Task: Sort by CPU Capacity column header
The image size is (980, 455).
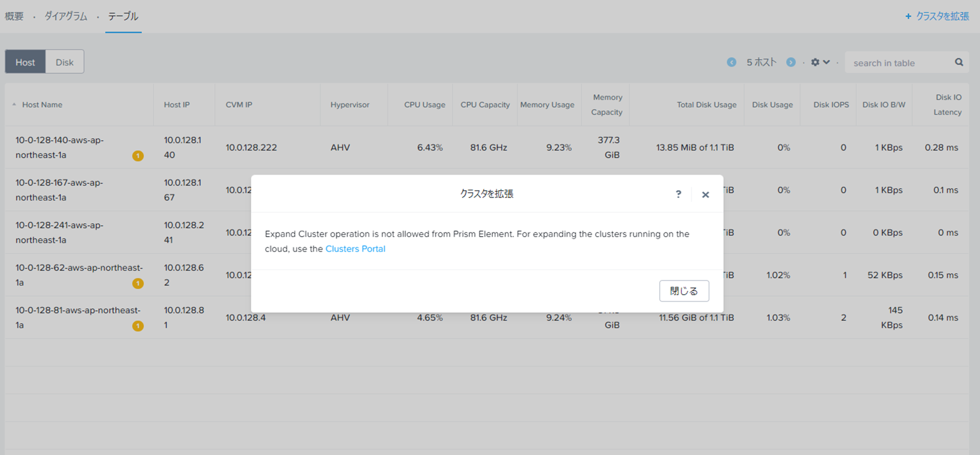Action: (x=485, y=105)
